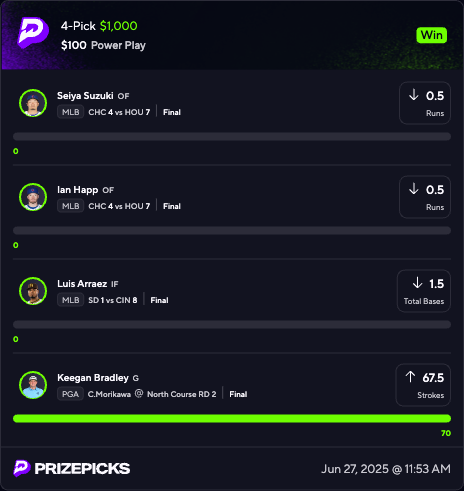Click the down arrow on Arraez's 1.5 Total Bases

click(417, 283)
